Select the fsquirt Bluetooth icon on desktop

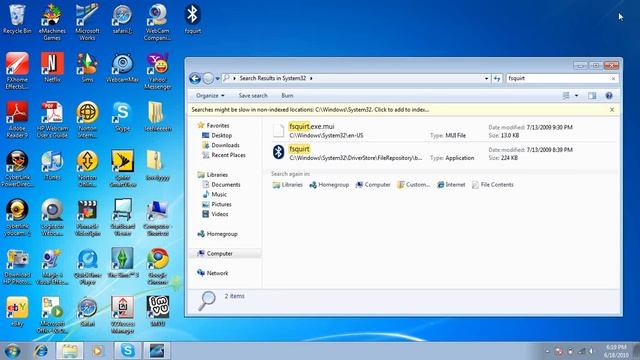pos(193,19)
